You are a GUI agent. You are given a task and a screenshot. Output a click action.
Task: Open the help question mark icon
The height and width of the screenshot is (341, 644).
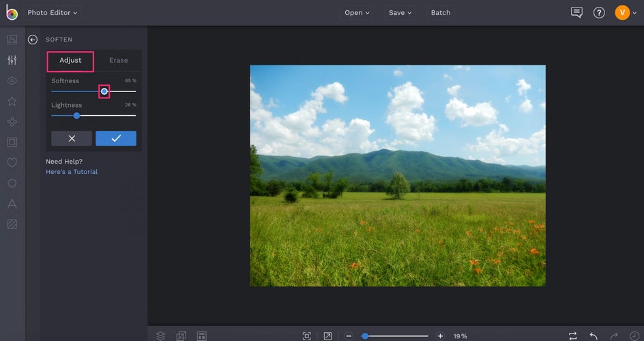coord(599,12)
